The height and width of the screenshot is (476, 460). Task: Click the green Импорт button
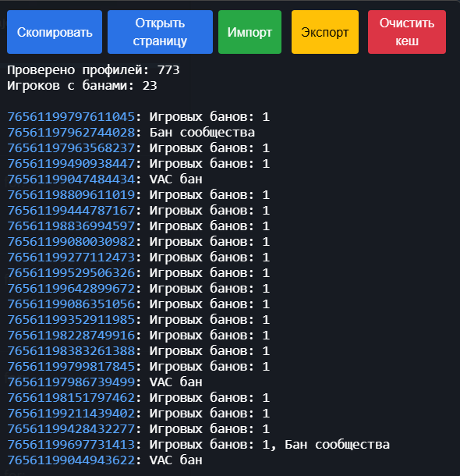[x=249, y=32]
